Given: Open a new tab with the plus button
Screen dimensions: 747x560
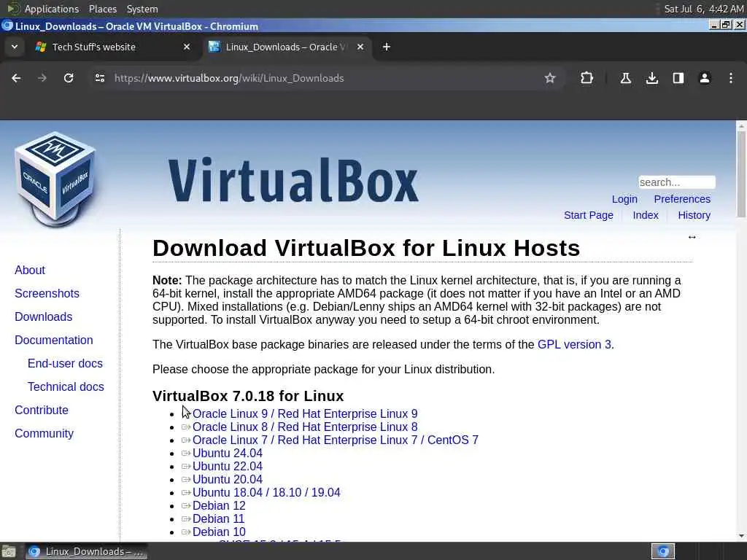Looking at the screenshot, I should pyautogui.click(x=387, y=47).
